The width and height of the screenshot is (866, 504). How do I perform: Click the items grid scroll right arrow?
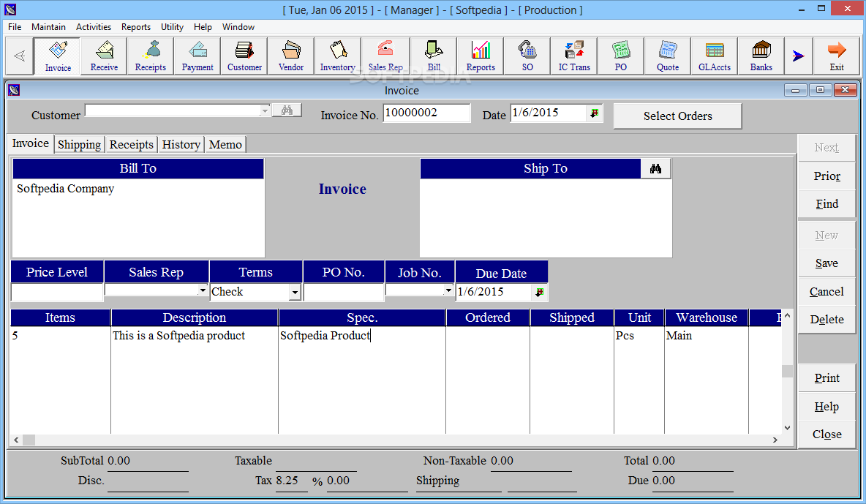(x=775, y=440)
